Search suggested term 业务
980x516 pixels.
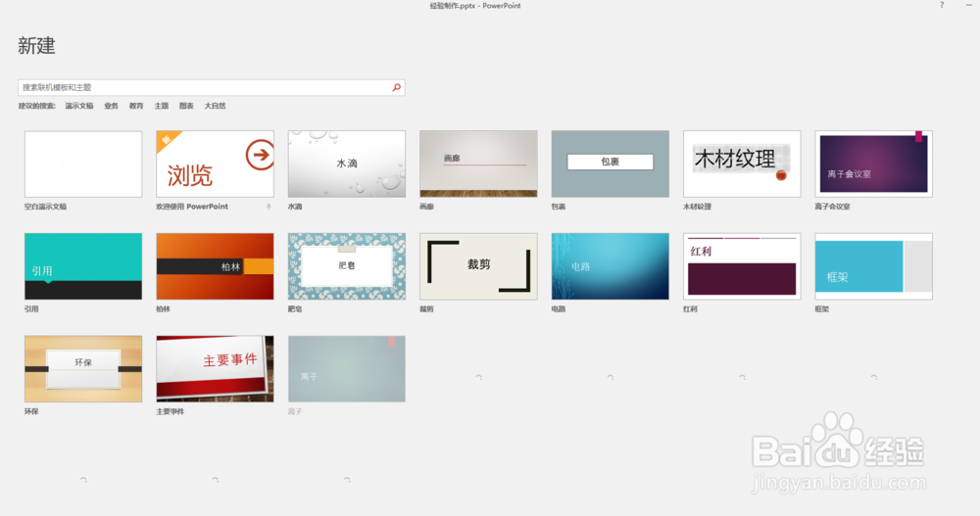point(112,106)
